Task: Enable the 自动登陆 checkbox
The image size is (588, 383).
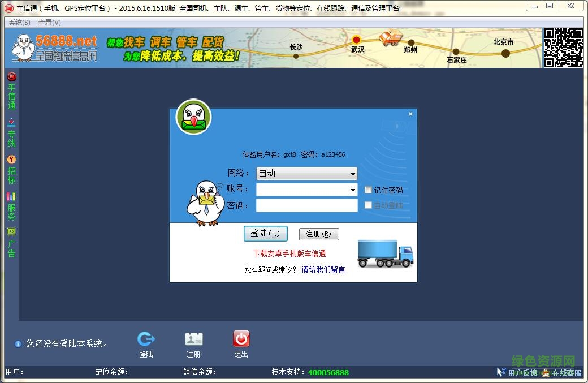Action: pos(368,205)
